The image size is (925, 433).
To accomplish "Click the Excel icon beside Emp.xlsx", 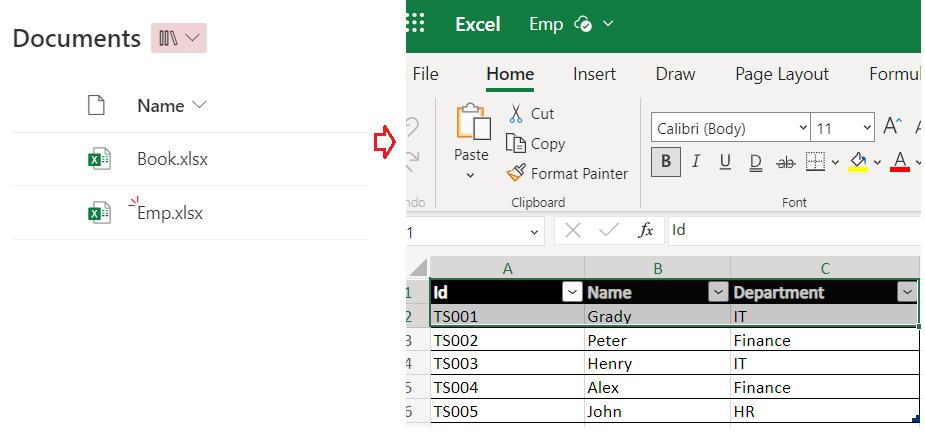I will tap(99, 212).
